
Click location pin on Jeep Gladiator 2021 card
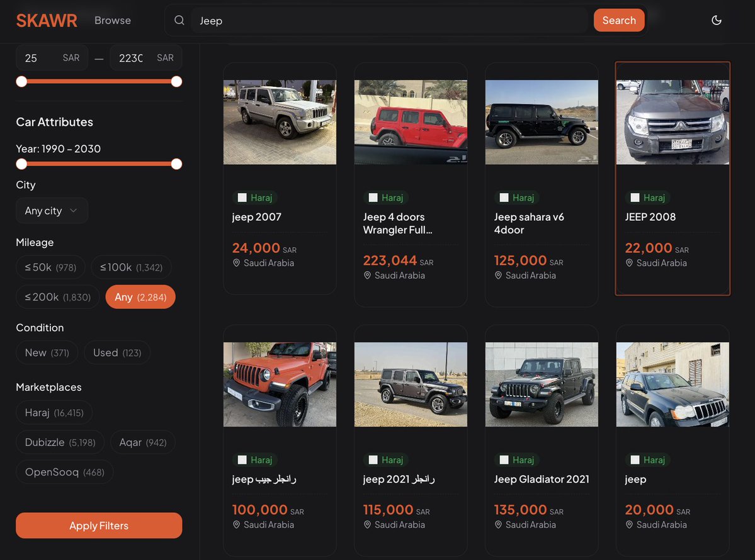coord(498,525)
